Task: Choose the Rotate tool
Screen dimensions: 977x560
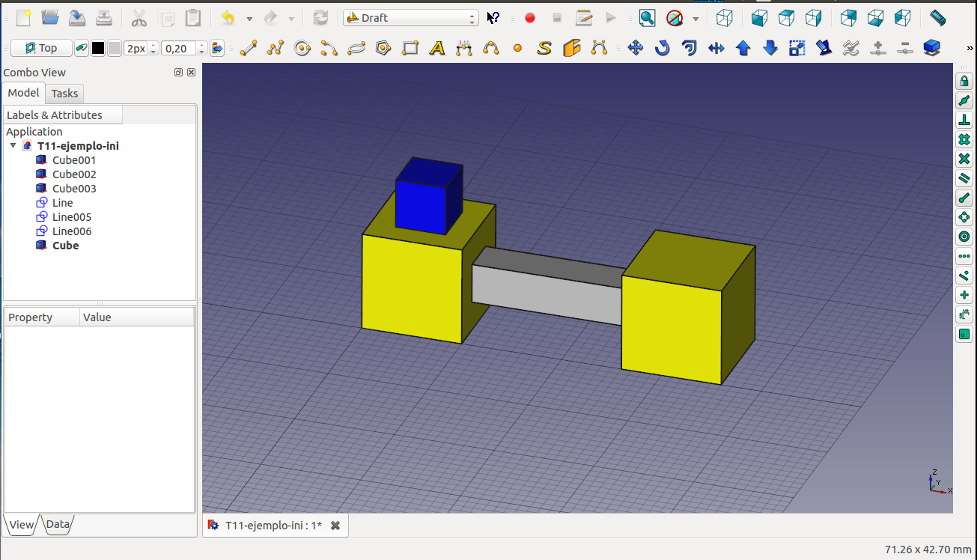Action: pos(663,49)
